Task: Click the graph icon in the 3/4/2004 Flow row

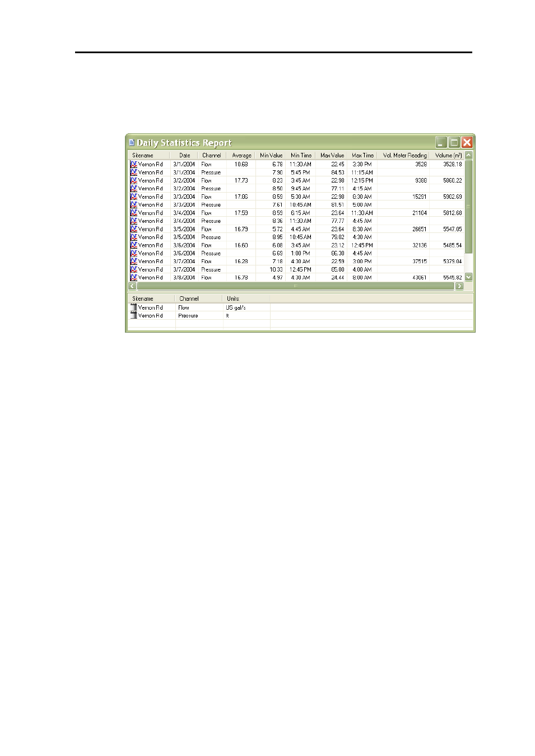Action: [133, 213]
